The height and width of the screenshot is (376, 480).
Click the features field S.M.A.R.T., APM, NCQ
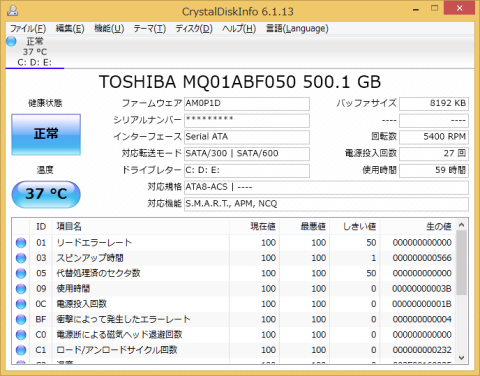pos(326,204)
